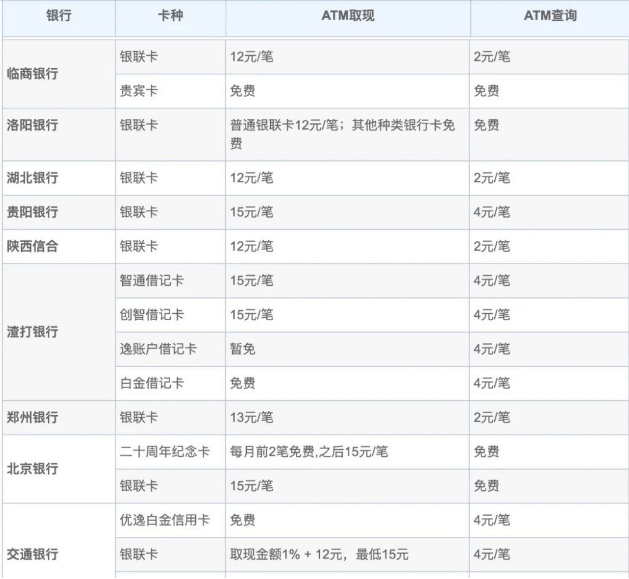Click the 白金借记卡 card type cell
Image resolution: width=629 pixels, height=579 pixels.
tap(170, 383)
